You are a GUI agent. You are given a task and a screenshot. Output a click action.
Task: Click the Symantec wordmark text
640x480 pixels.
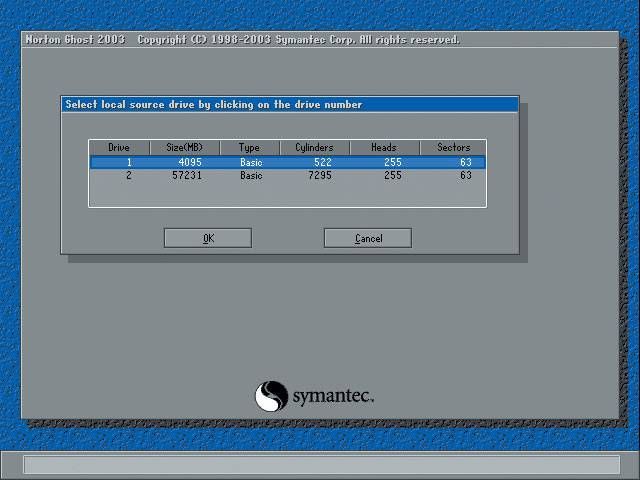tap(333, 397)
